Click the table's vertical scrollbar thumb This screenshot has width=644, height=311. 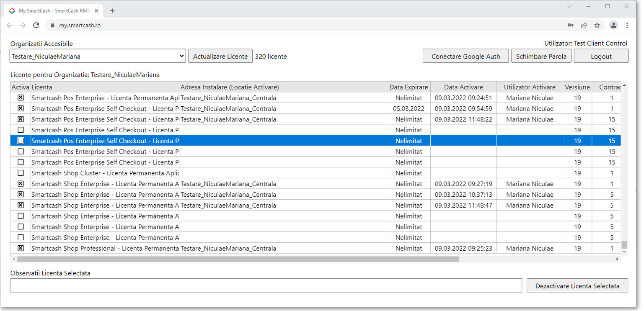click(x=624, y=244)
